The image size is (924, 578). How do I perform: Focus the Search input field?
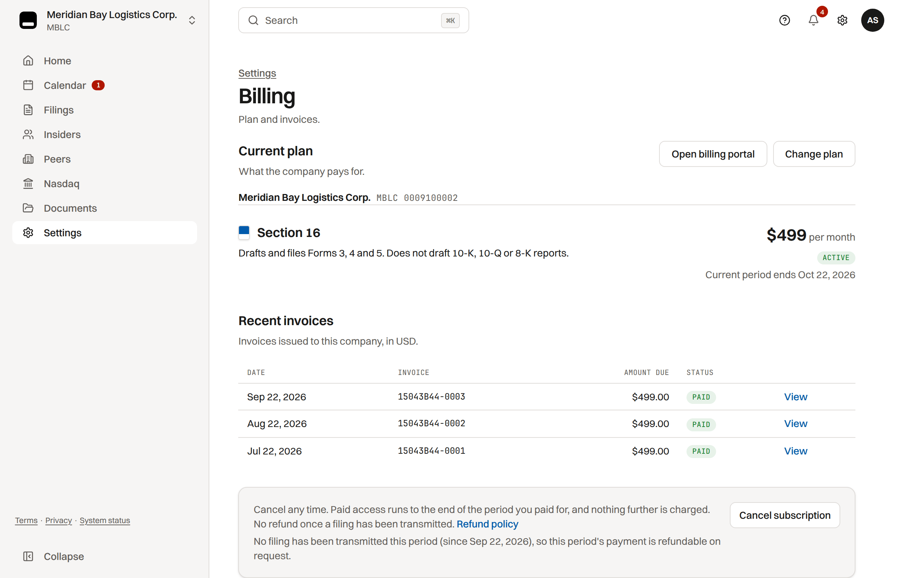point(354,20)
